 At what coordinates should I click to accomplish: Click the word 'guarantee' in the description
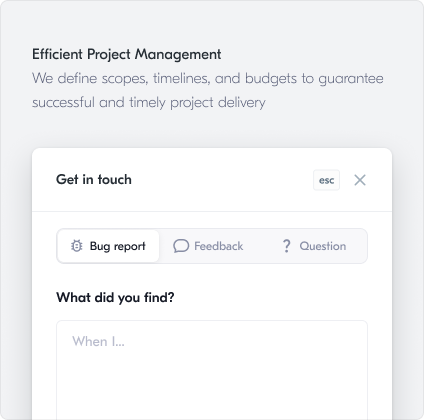[x=351, y=79]
